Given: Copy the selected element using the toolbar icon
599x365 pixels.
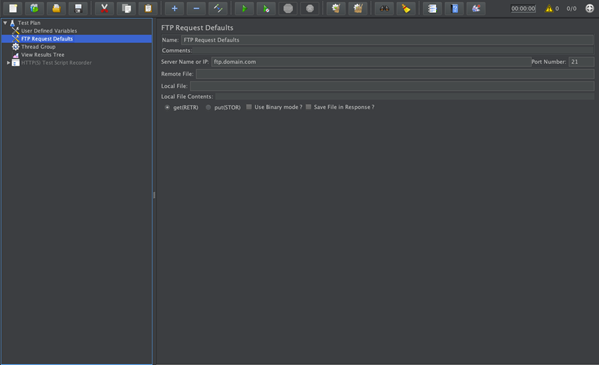Looking at the screenshot, I should pos(126,8).
